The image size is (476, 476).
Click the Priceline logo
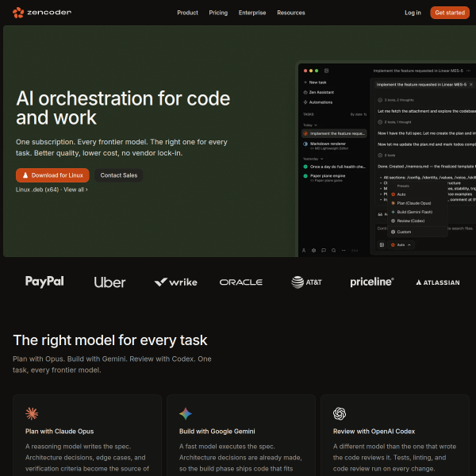(x=372, y=282)
